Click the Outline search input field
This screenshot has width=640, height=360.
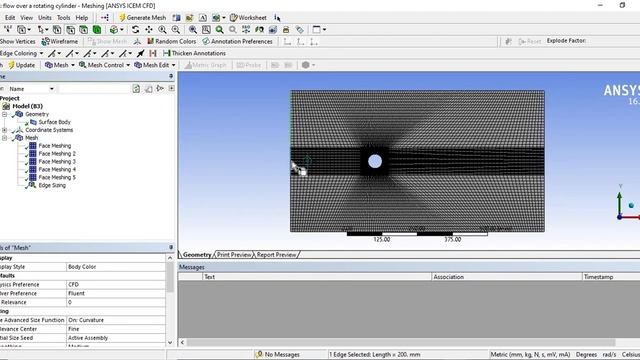tap(95, 89)
